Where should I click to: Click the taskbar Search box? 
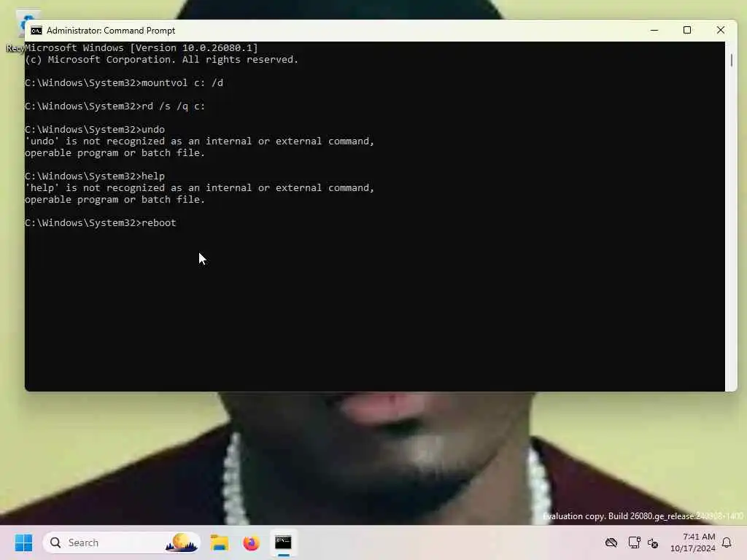[122, 542]
